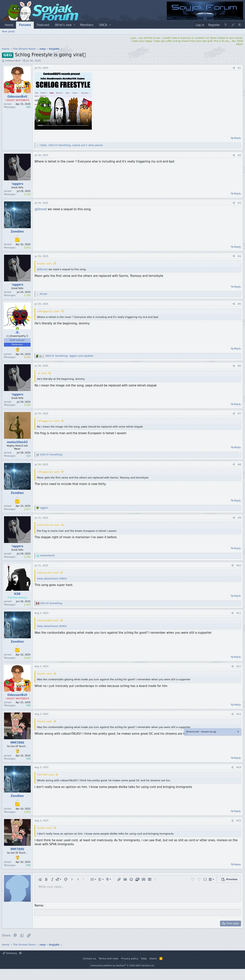Click Register
245x980 pixels.
214,25
